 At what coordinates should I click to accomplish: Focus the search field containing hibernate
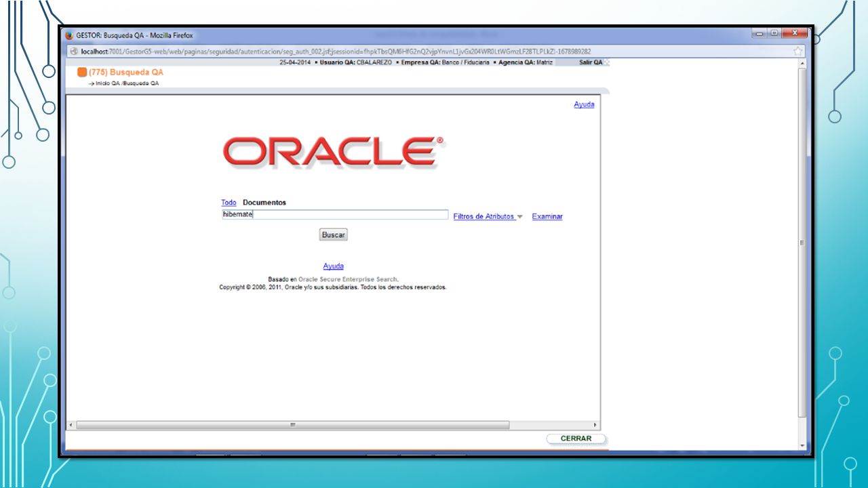coord(335,214)
